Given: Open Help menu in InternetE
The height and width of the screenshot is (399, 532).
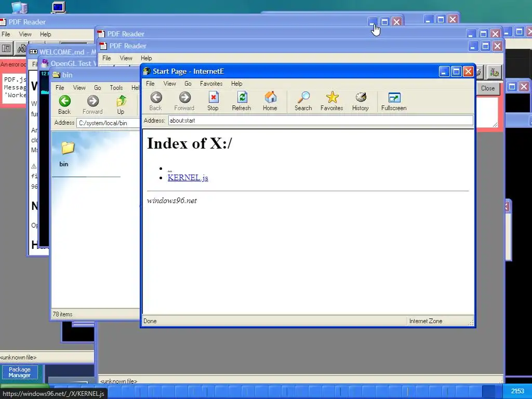Looking at the screenshot, I should [x=237, y=84].
